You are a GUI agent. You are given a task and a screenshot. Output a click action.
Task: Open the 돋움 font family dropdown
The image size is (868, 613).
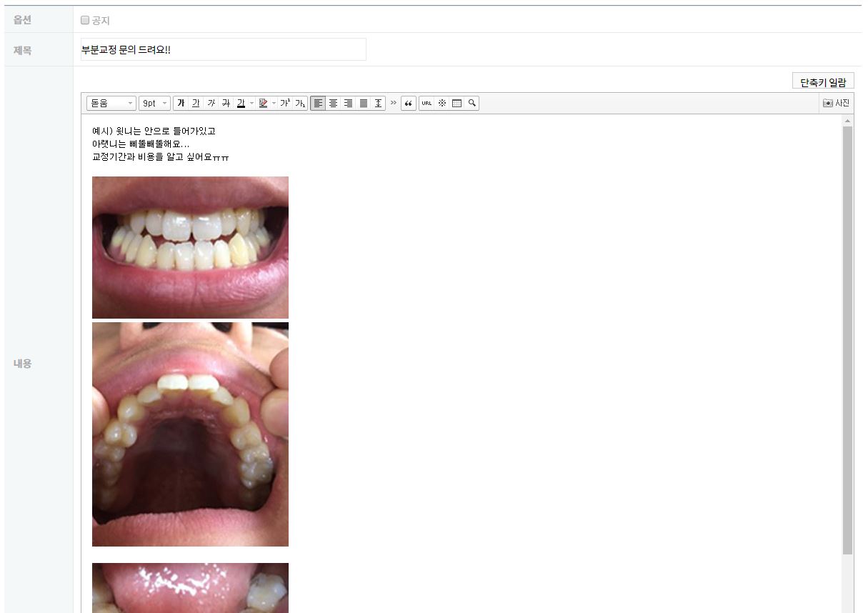[x=111, y=103]
